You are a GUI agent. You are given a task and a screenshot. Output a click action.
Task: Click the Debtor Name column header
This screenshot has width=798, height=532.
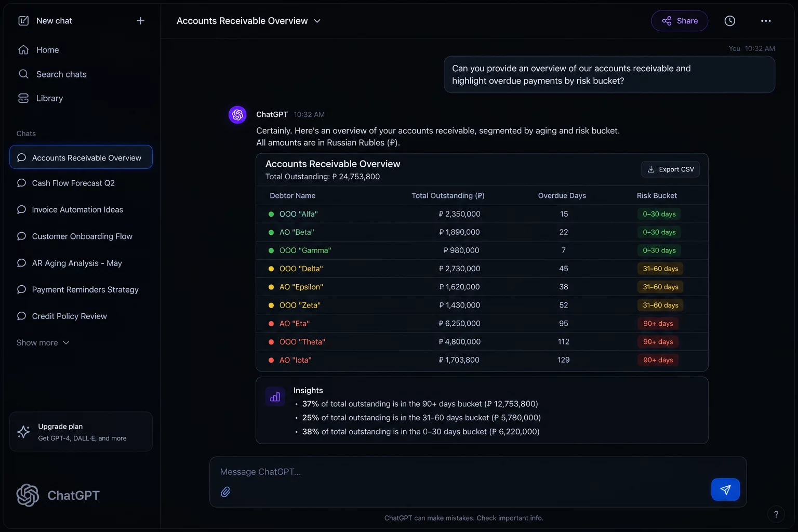(x=292, y=195)
